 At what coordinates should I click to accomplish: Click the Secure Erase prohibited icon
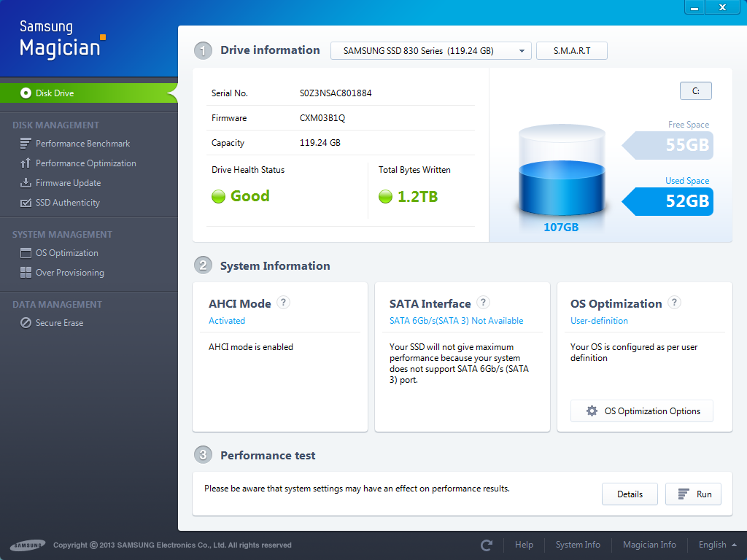[x=26, y=323]
